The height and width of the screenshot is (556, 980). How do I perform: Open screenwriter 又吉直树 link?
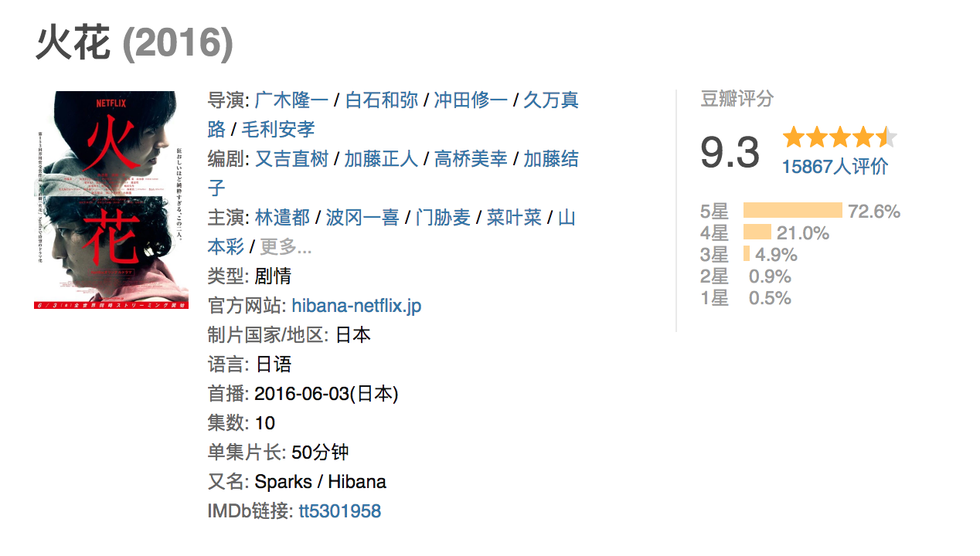(292, 159)
